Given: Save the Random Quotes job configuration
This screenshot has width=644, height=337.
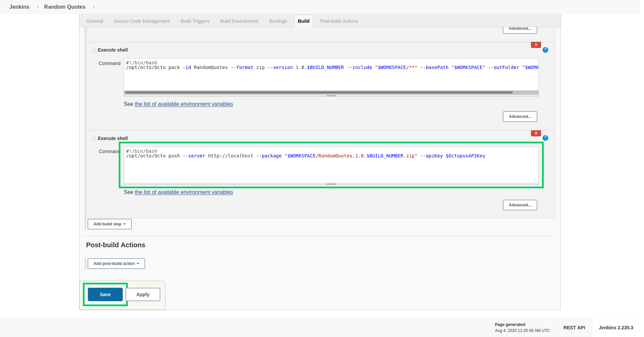Looking at the screenshot, I should pos(105,294).
